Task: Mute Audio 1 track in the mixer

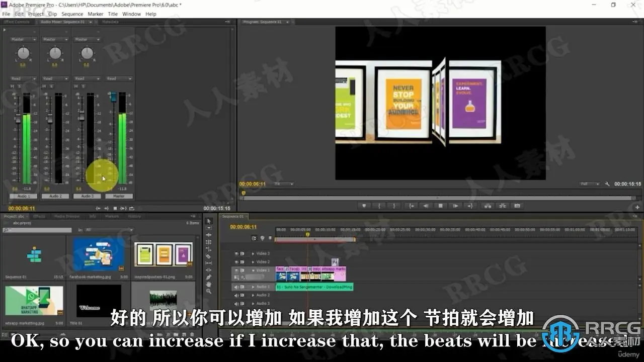Action: click(13, 86)
